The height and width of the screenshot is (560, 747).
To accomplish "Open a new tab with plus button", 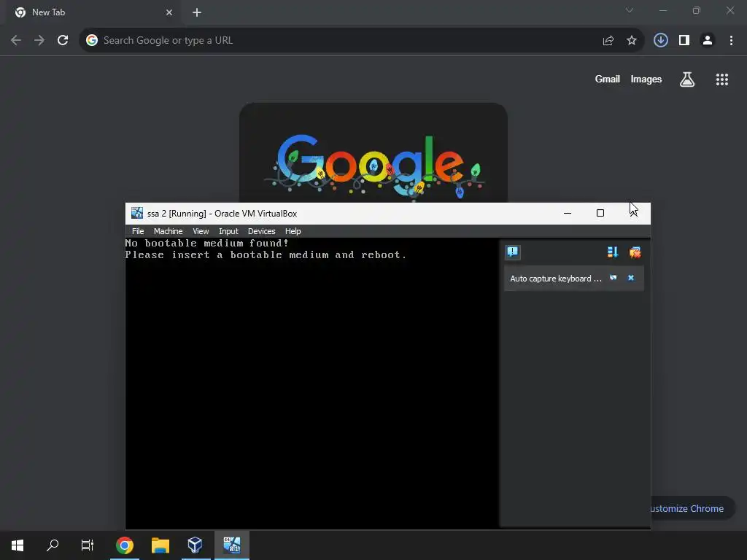I will 197,12.
